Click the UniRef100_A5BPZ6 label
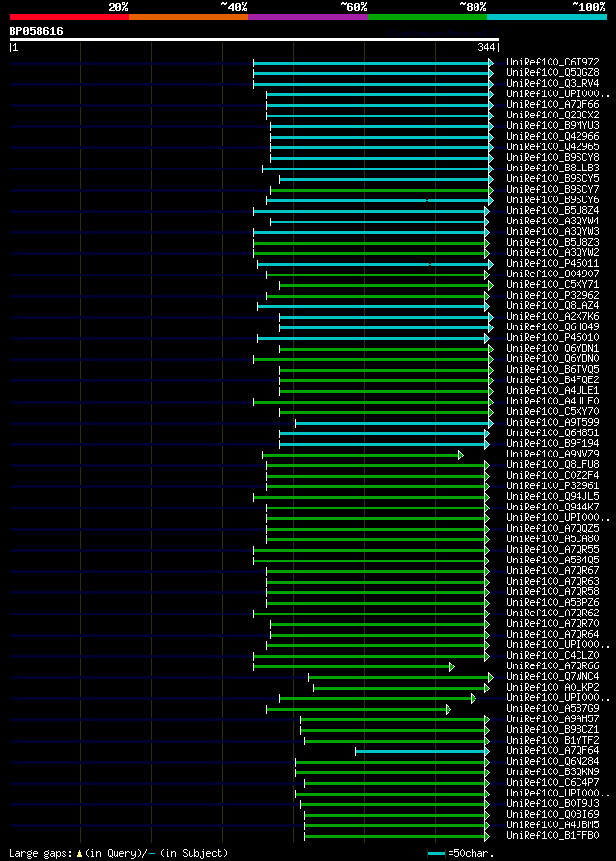Image resolution: width=616 pixels, height=861 pixels. click(552, 602)
